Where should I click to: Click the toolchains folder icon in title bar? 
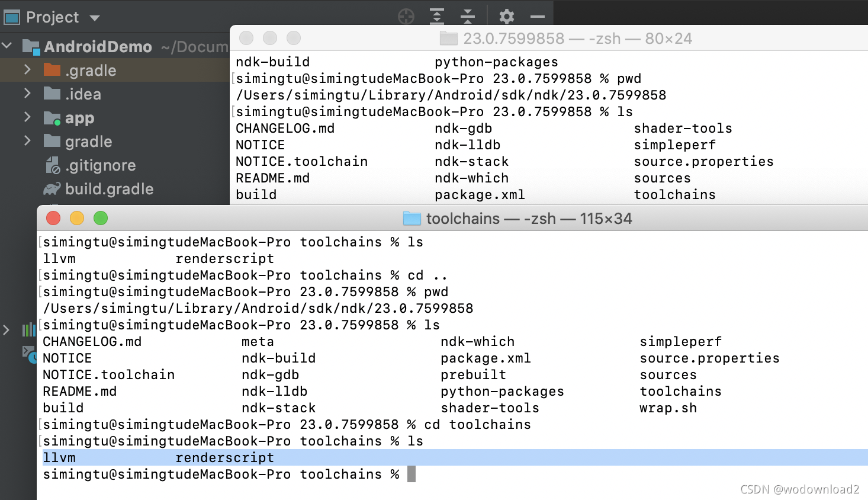tap(412, 219)
